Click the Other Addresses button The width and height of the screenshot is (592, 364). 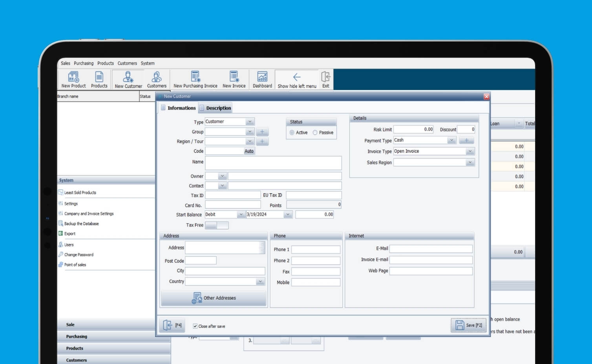214,298
